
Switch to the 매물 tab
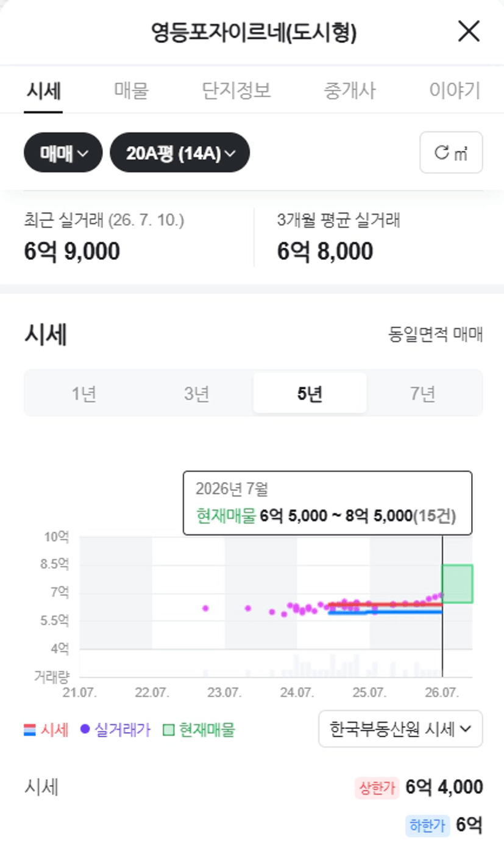click(132, 91)
